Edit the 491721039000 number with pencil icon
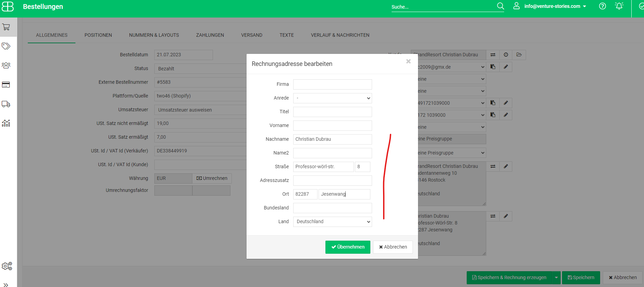This screenshot has height=287, width=644. (506, 103)
